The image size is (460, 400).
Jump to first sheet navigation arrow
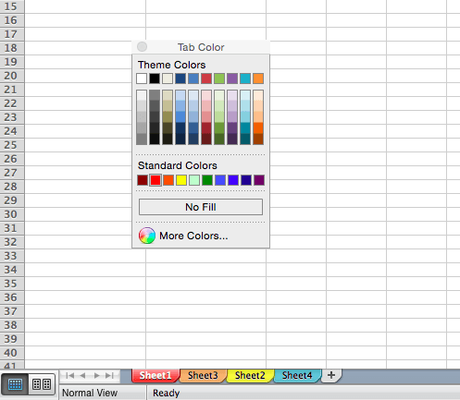coord(70,376)
